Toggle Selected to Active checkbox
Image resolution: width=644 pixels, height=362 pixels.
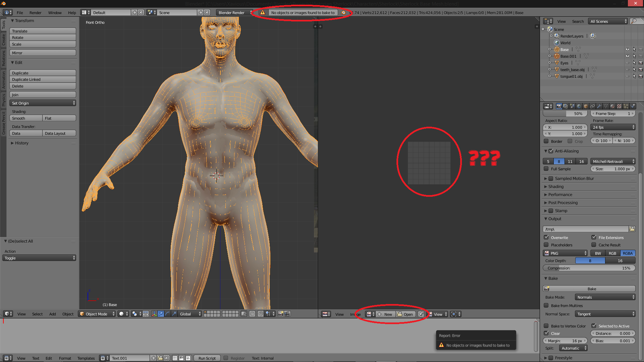(593, 326)
